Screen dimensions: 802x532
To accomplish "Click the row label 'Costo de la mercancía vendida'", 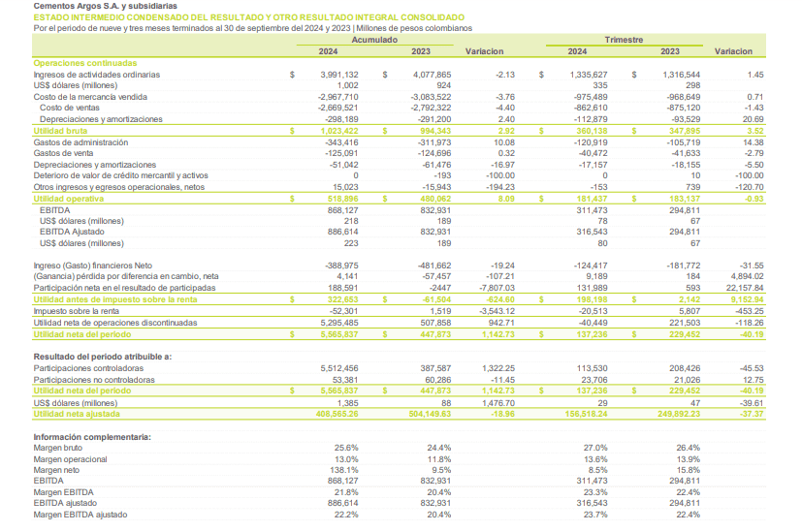I will click(90, 97).
